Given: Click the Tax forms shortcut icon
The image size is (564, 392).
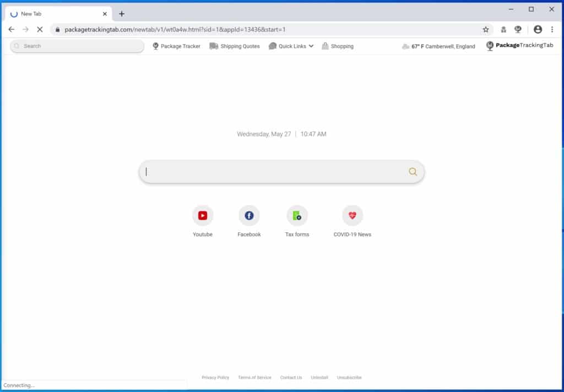Looking at the screenshot, I should [x=297, y=215].
